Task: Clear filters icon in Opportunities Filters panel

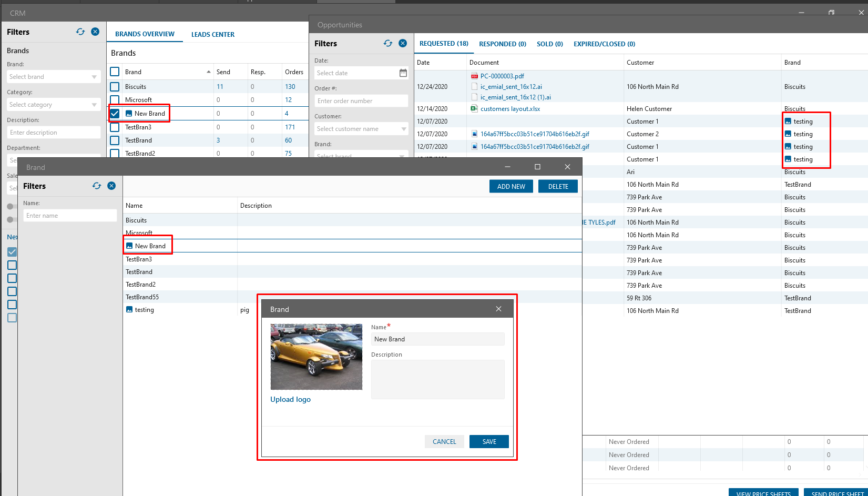Action: tap(403, 44)
